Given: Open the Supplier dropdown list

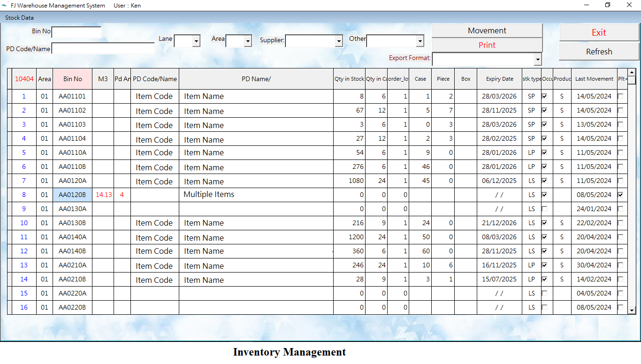Looking at the screenshot, I should (x=339, y=41).
